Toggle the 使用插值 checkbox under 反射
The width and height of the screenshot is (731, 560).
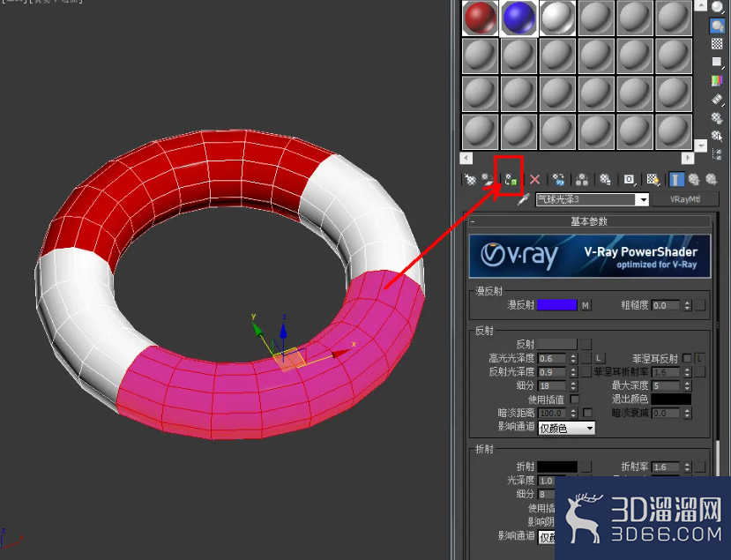[574, 399]
